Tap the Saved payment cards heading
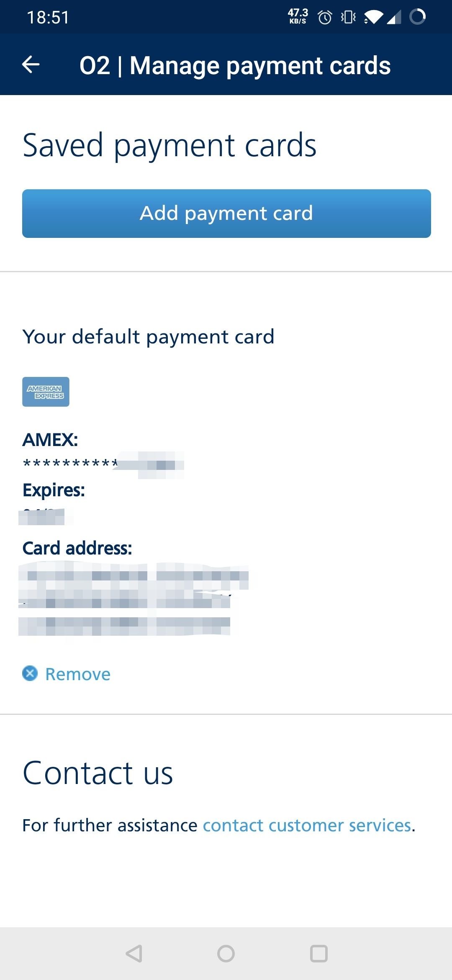The height and width of the screenshot is (980, 452). pos(169,145)
